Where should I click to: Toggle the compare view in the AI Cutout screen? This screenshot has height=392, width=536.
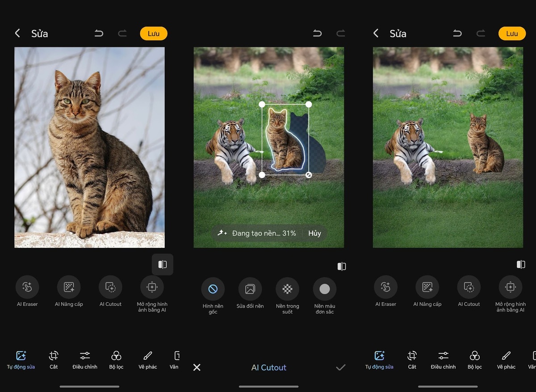pyautogui.click(x=342, y=267)
